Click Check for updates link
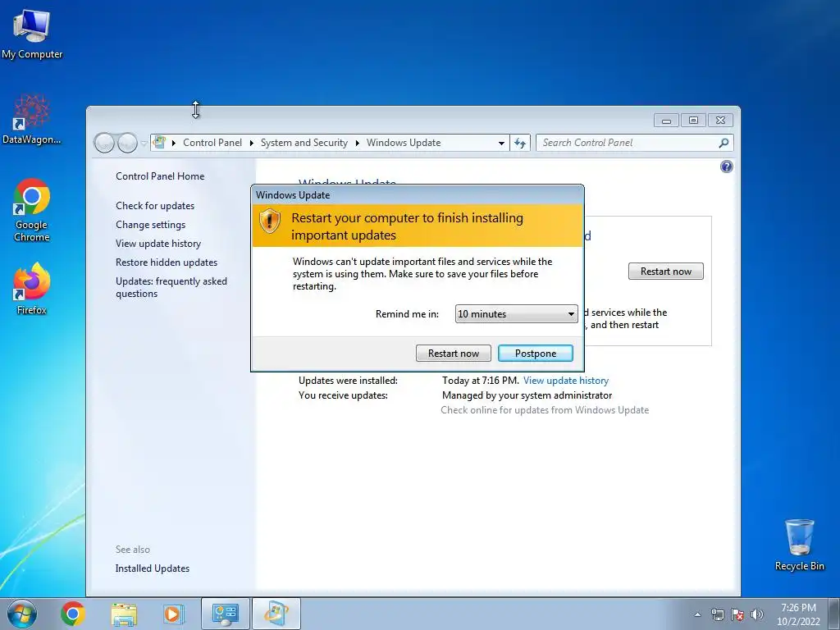Image resolution: width=840 pixels, height=630 pixels. pyautogui.click(x=155, y=206)
